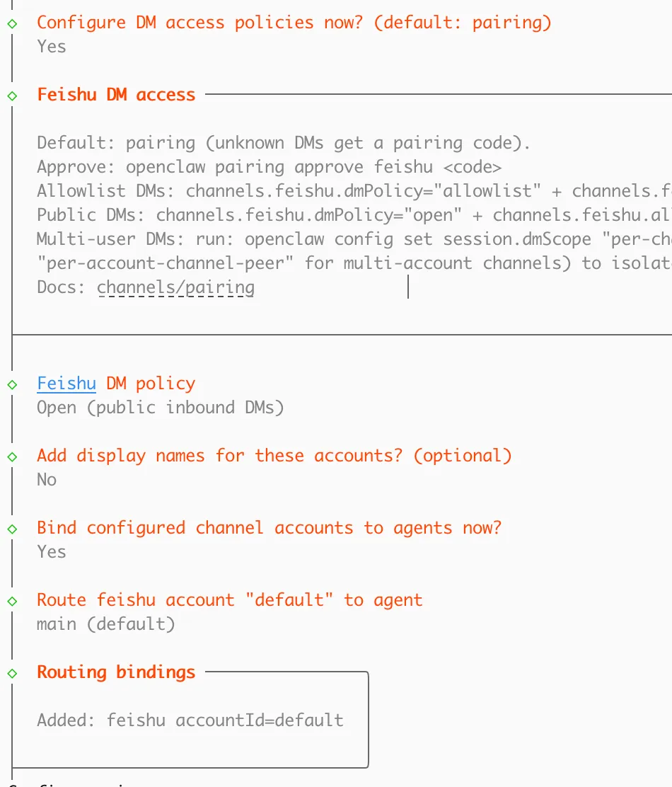Open the underlined Feishu link
This screenshot has width=672, height=787.
66,384
